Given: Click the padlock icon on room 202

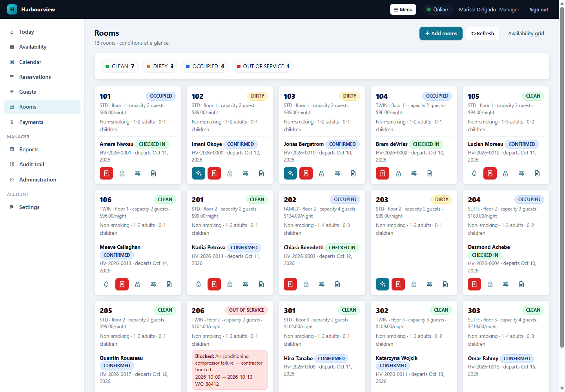Looking at the screenshot, I should pos(306,284).
